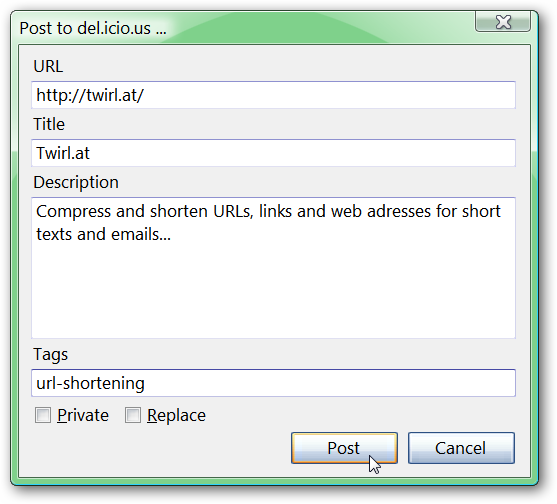Click the word "Compress" in the description
Viewport: 557px width, 504px height.
tap(74, 212)
